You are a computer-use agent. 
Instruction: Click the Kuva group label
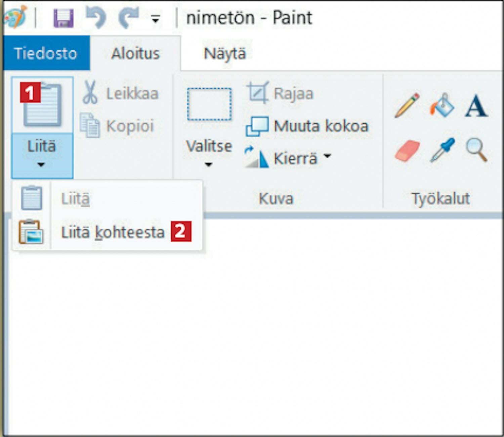(x=276, y=198)
